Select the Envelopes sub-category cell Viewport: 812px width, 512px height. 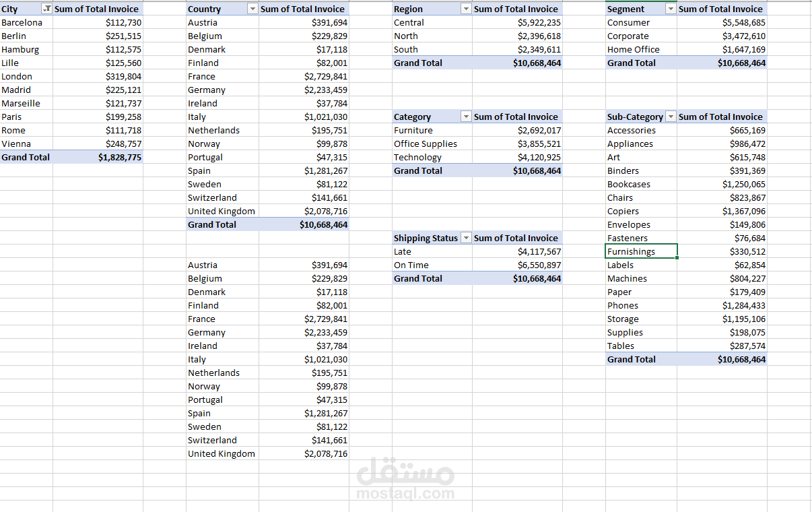point(641,224)
